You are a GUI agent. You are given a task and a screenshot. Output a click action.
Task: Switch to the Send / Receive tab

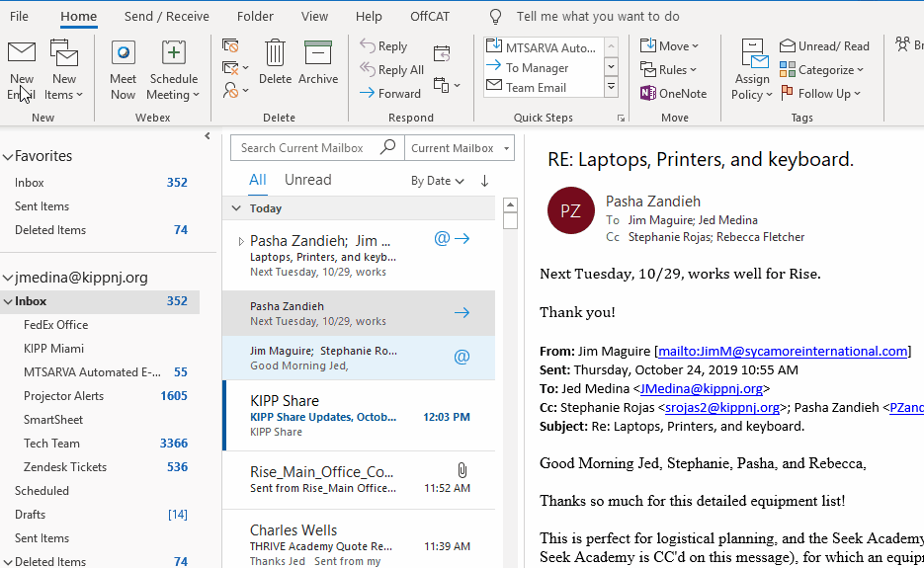click(x=167, y=17)
